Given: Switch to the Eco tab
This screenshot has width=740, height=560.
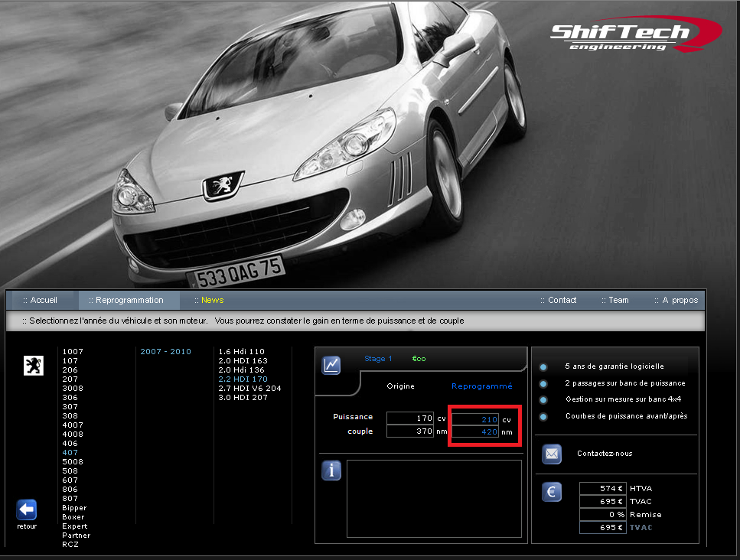Looking at the screenshot, I should [x=419, y=359].
